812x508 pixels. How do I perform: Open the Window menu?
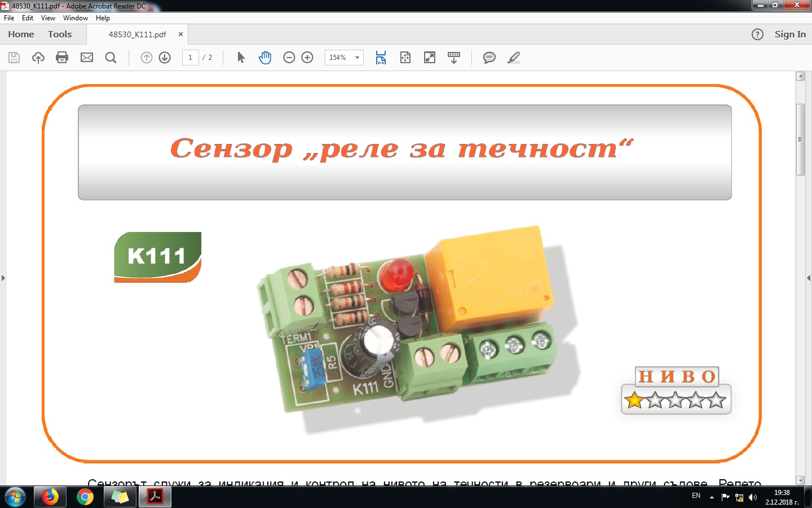point(76,18)
